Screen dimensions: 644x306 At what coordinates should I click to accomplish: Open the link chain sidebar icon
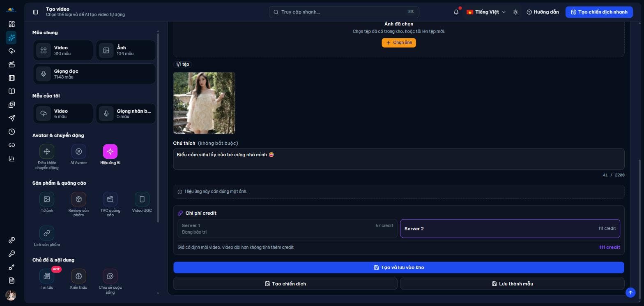tap(11, 145)
